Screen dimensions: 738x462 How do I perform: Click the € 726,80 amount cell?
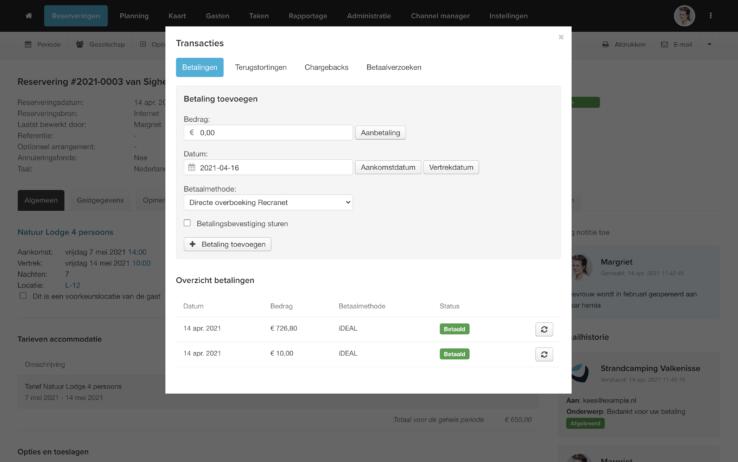tap(283, 328)
